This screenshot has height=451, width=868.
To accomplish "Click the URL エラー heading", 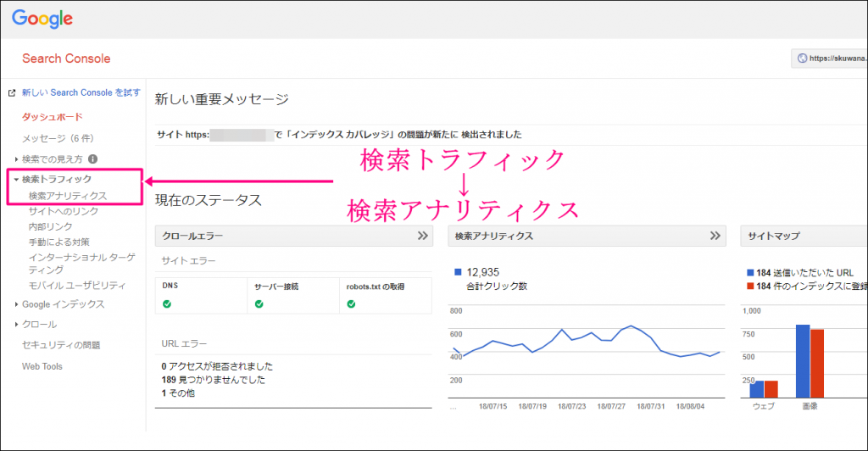I will [x=184, y=343].
